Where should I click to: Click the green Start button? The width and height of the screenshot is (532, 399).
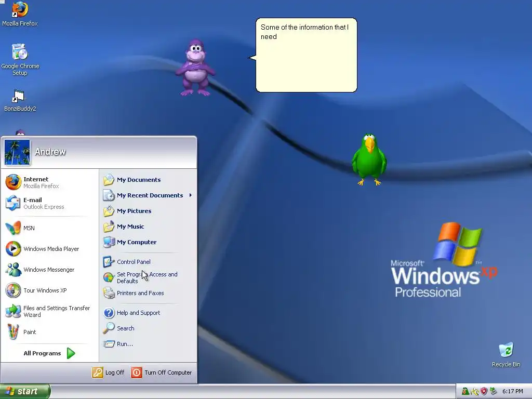pos(24,391)
